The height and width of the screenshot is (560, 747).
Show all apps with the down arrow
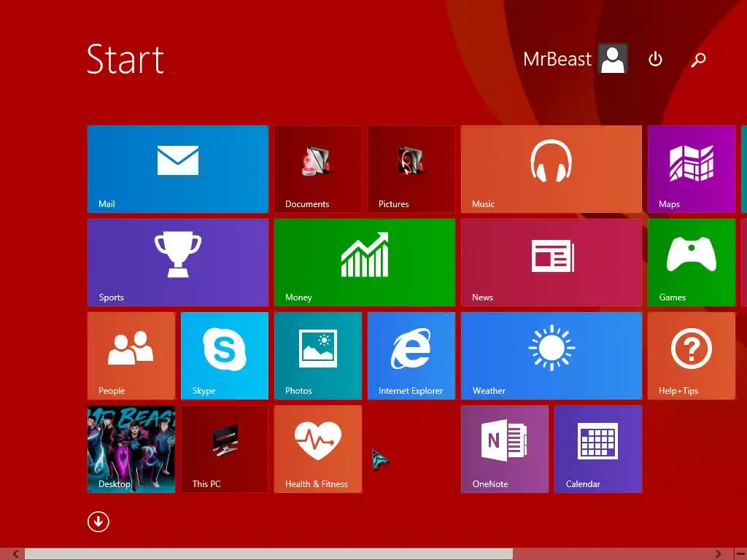click(98, 522)
